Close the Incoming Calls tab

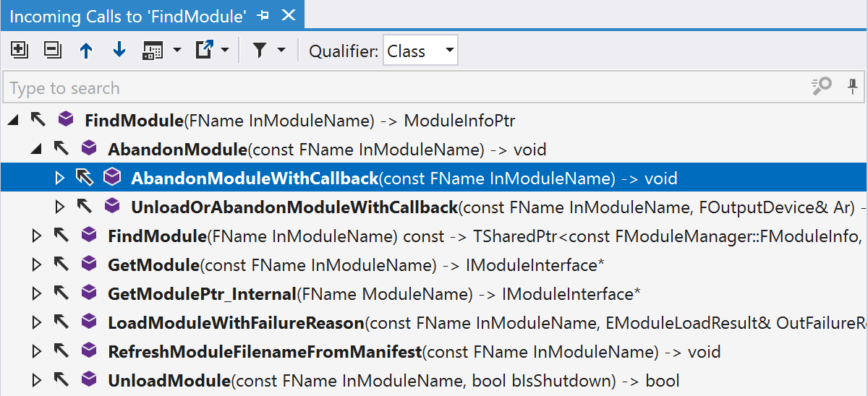(288, 15)
